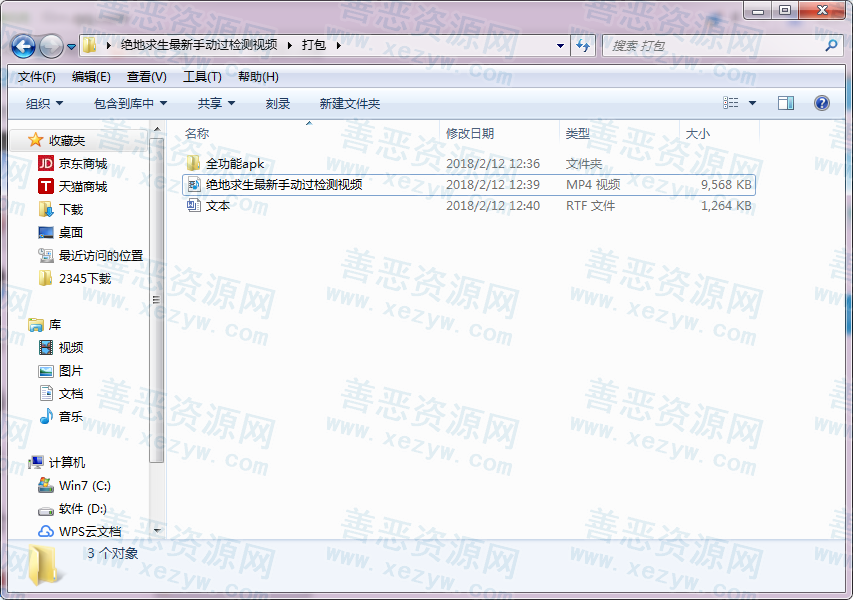Open the 工具(T) menu

[x=202, y=77]
